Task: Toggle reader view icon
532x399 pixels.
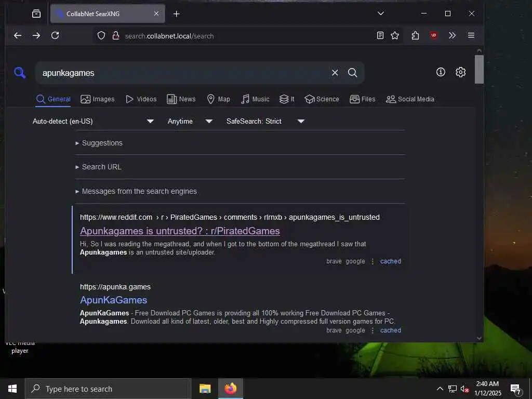Action: (x=380, y=35)
